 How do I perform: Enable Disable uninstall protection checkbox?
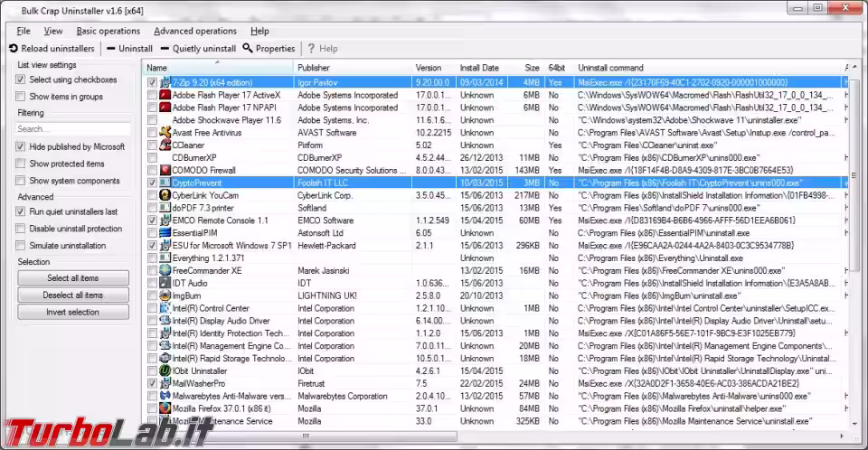[x=21, y=229]
